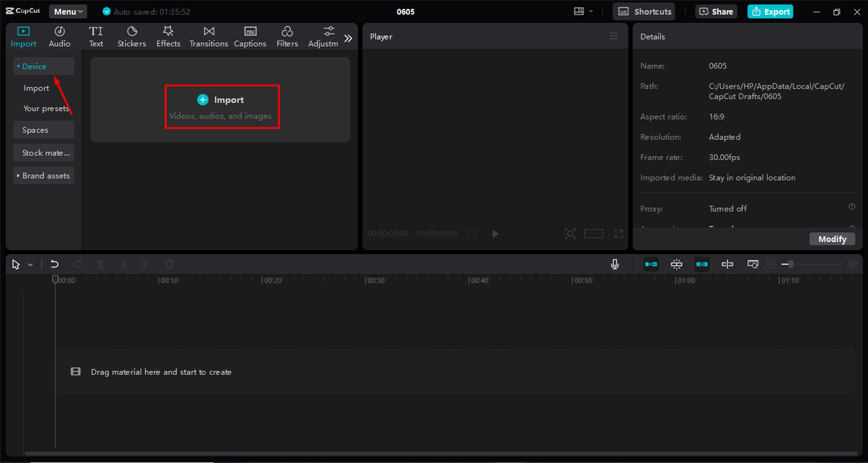
Task: Enter Player fullscreen mode
Action: tap(618, 234)
